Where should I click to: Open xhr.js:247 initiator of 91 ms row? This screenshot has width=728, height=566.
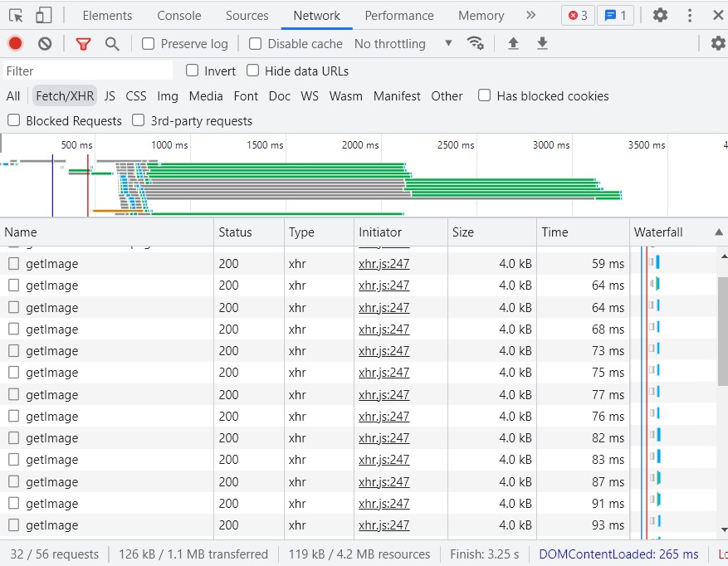(384, 503)
